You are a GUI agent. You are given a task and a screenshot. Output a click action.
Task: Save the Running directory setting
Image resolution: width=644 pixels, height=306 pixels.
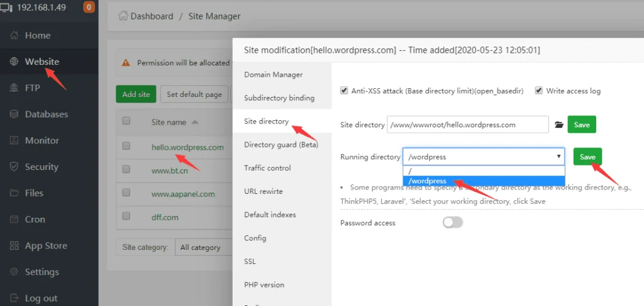click(x=588, y=157)
